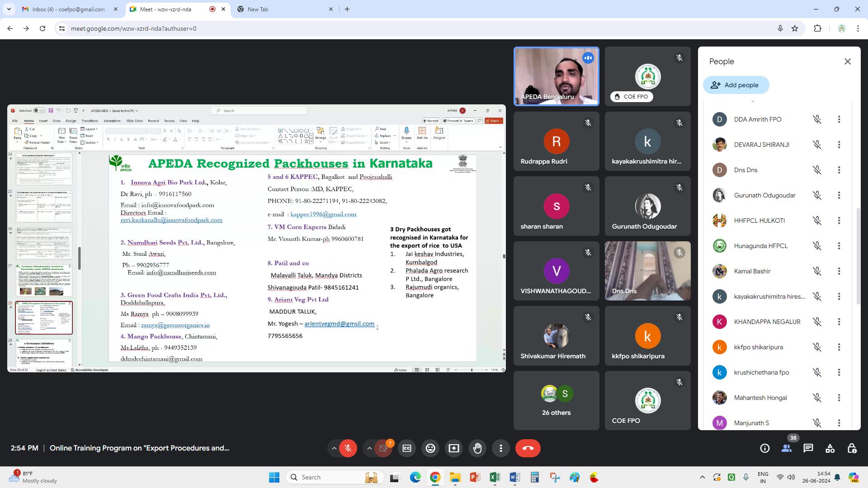Viewport: 868px width, 488px height.
Task: Toggle closed captions button
Action: click(407, 448)
